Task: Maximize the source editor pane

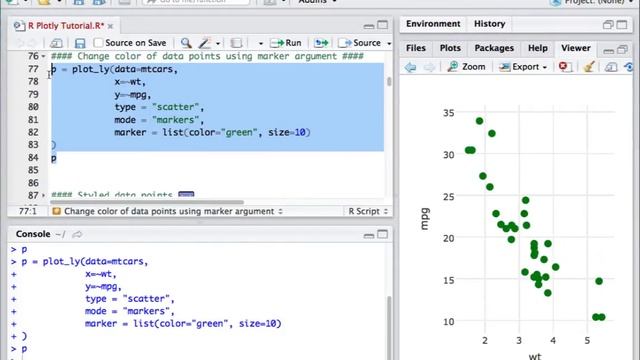Action: (x=382, y=25)
